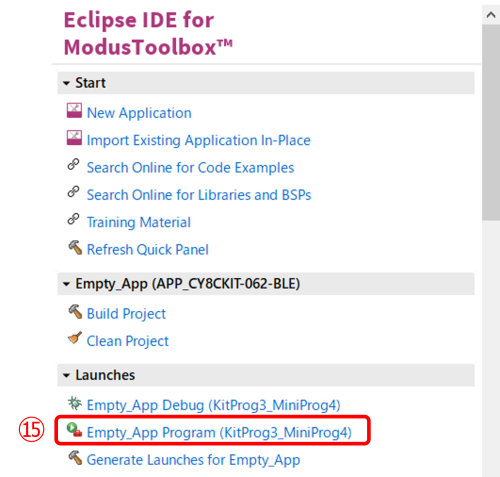Click the Import Existing Application In-Place icon
500x477 pixels.
click(x=74, y=138)
